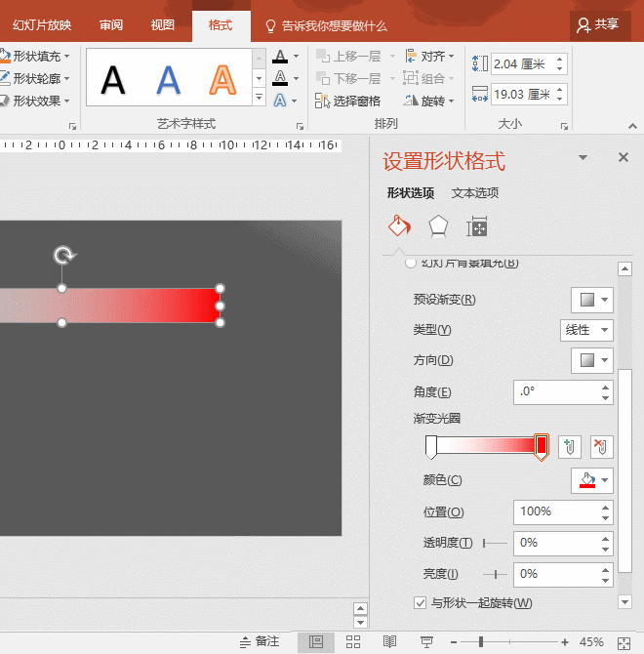
Task: Click the 告诉我你想要做什么 search box
Action: pos(327,25)
